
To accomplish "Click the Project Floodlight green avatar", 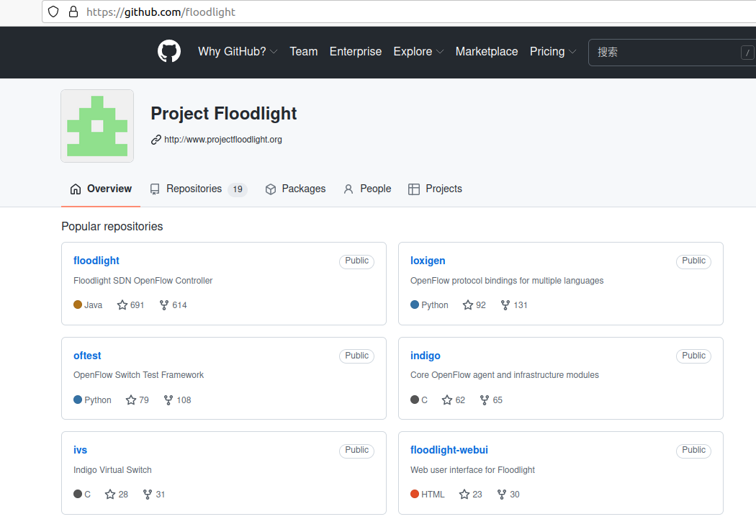I will pyautogui.click(x=97, y=126).
